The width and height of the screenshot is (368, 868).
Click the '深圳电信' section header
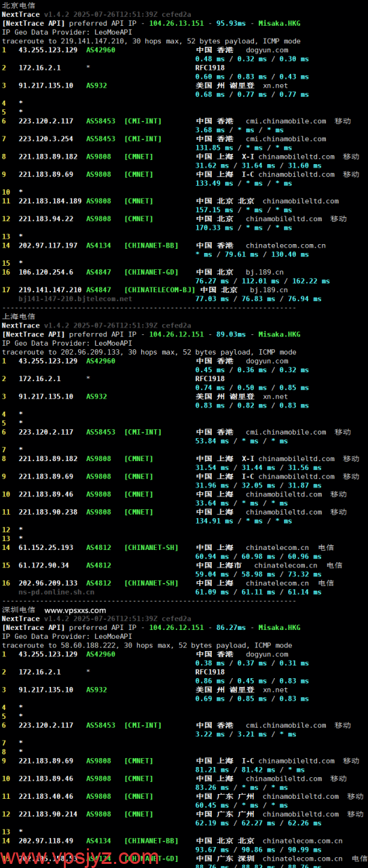[18, 610]
